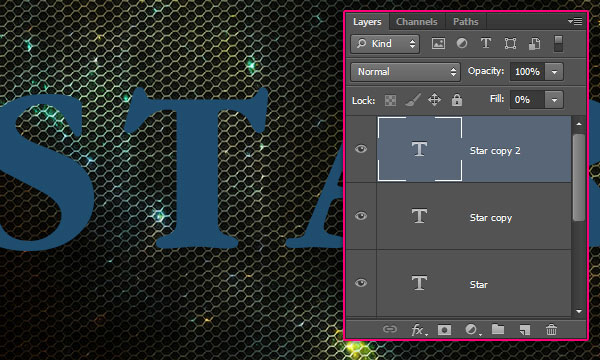600x360 pixels.
Task: Toggle lock image pixels brush icon
Action: (x=413, y=100)
